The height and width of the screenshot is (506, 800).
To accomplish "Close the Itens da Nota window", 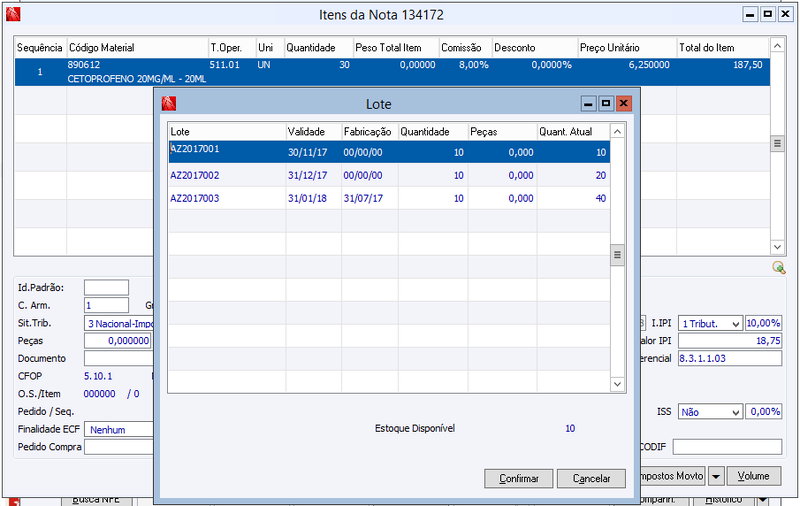I will [x=785, y=14].
